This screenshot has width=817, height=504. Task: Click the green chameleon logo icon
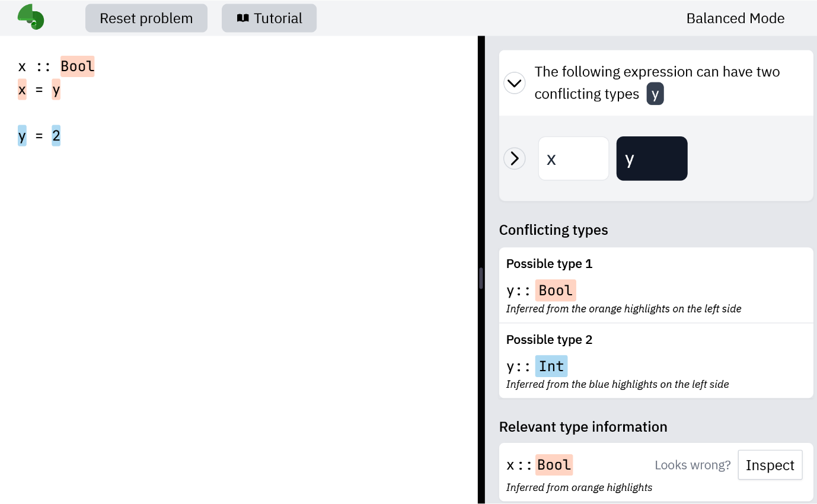point(31,17)
